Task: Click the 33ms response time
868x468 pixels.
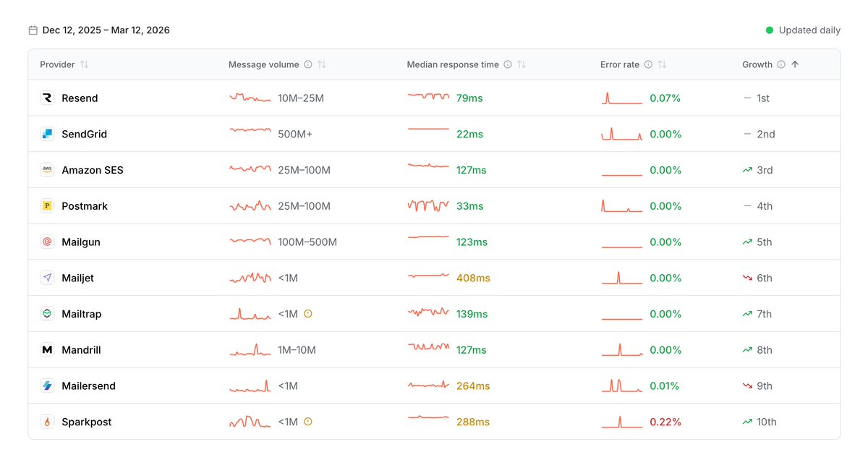Action: pos(469,206)
